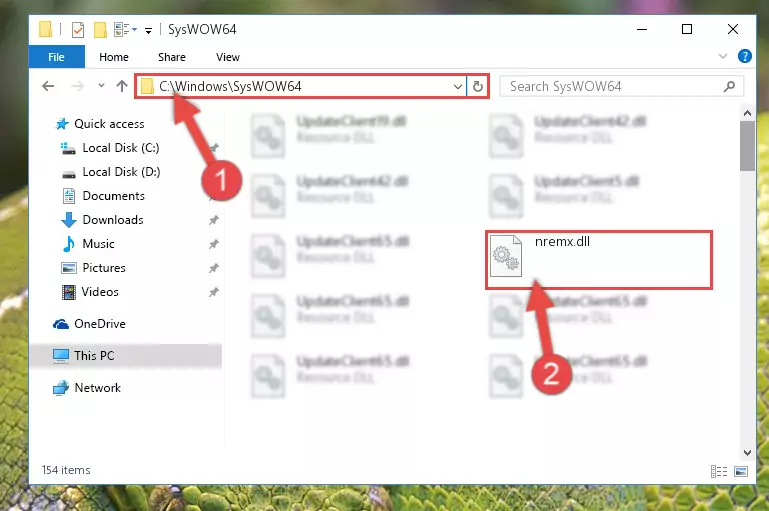The height and width of the screenshot is (511, 769).
Task: Click the pin icon next to Videos
Action: pos(213,292)
